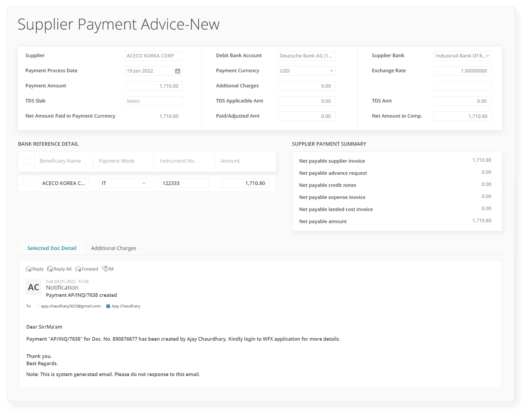
Task: Click the Forward envelope icon
Action: (x=78, y=269)
